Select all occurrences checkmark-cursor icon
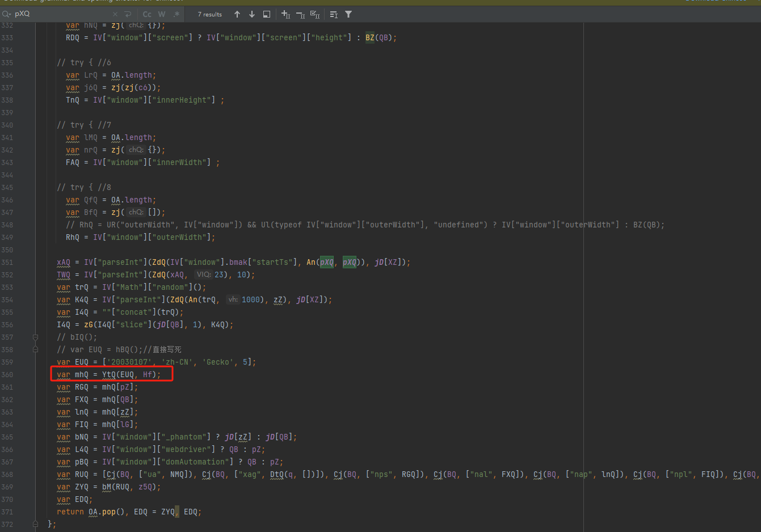 click(x=315, y=14)
